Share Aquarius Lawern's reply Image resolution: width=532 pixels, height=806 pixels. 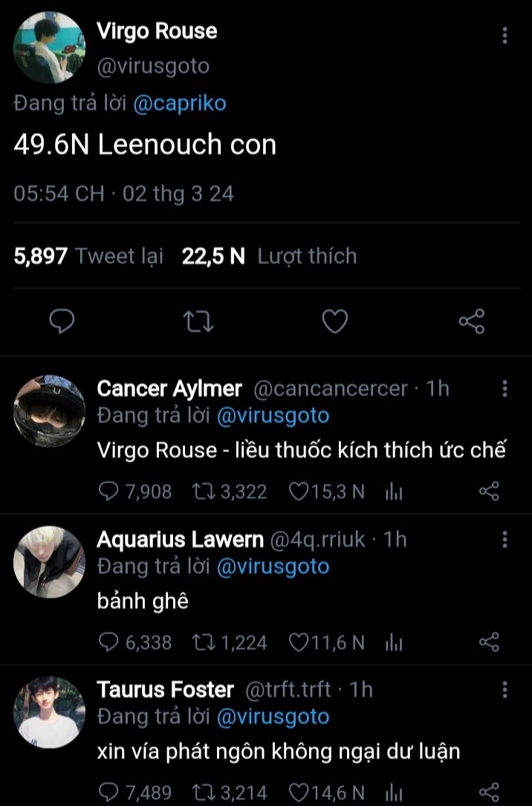click(488, 642)
